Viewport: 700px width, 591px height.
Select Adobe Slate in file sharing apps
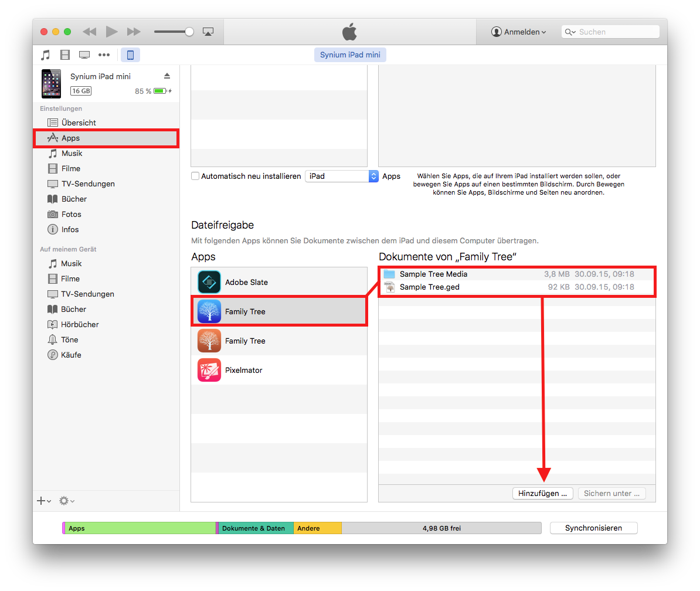[279, 282]
